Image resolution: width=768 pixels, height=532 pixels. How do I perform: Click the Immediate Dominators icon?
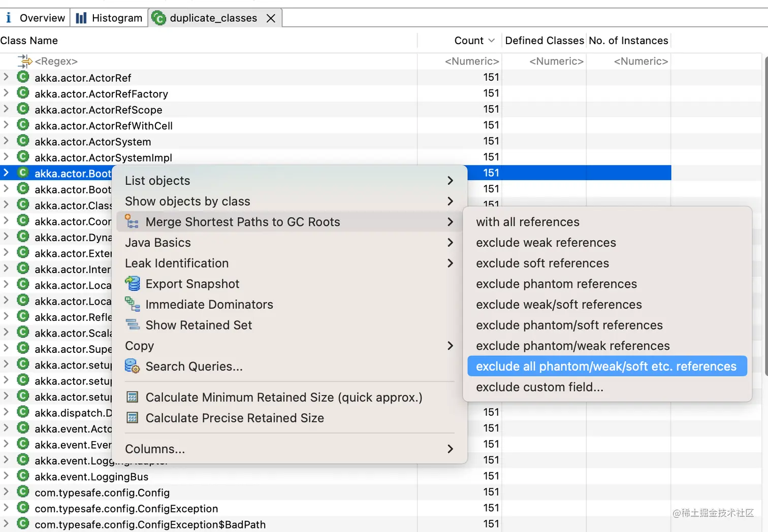133,305
